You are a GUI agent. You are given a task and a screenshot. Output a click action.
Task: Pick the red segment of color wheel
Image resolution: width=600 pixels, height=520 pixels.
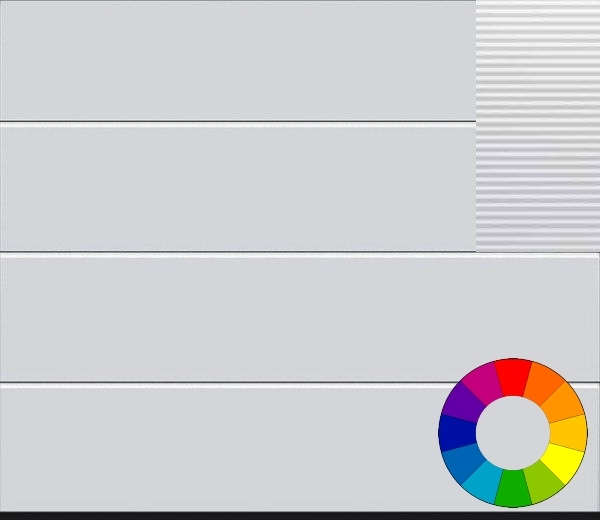[x=513, y=377]
